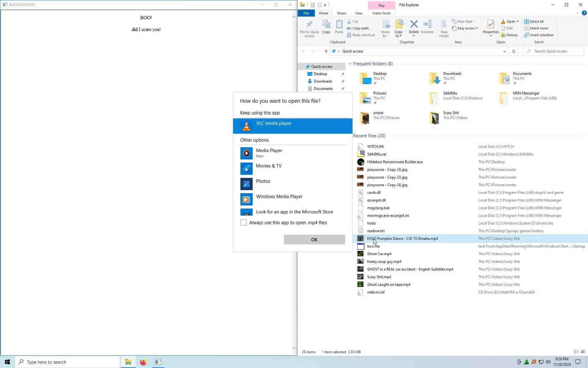Open the File menu tab
Screen dimensions: 588x368
[x=306, y=13]
